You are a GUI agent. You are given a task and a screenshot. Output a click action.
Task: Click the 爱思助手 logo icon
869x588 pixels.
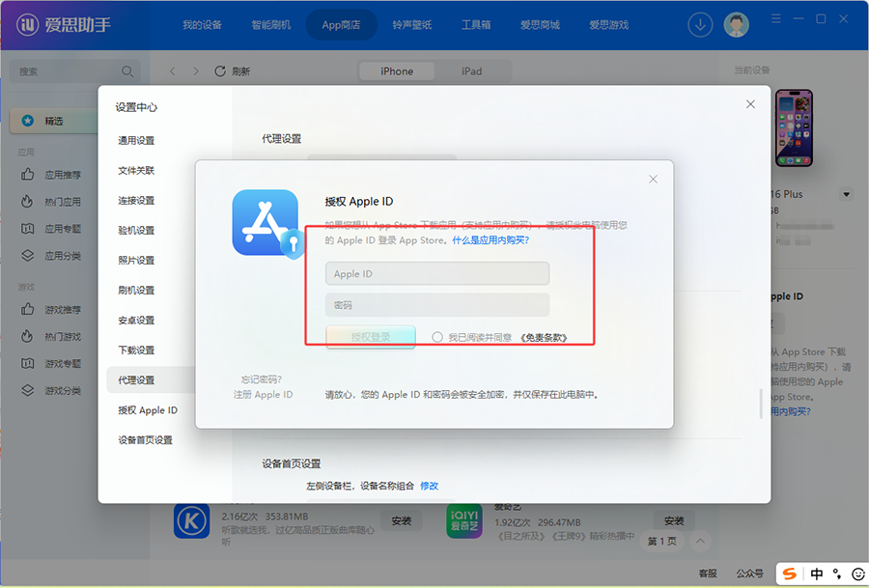coord(28,24)
